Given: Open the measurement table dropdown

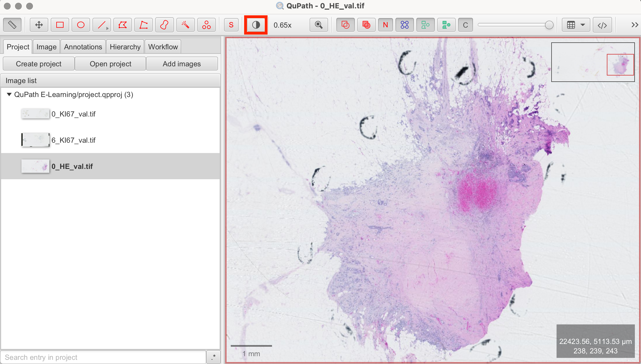Looking at the screenshot, I should tap(576, 25).
